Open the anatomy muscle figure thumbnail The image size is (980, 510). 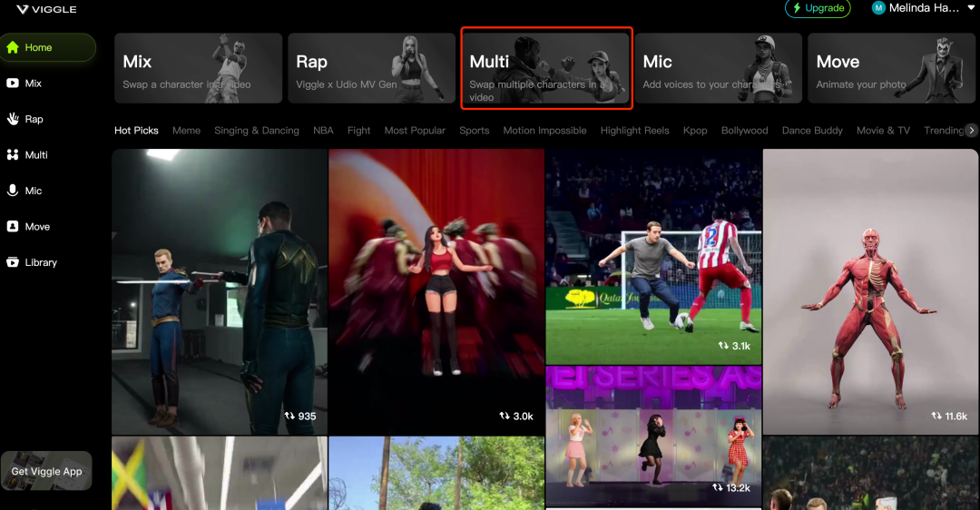point(870,291)
